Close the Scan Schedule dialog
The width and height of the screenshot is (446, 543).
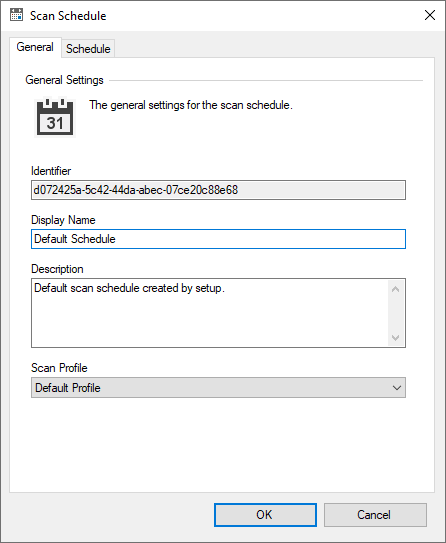(430, 15)
